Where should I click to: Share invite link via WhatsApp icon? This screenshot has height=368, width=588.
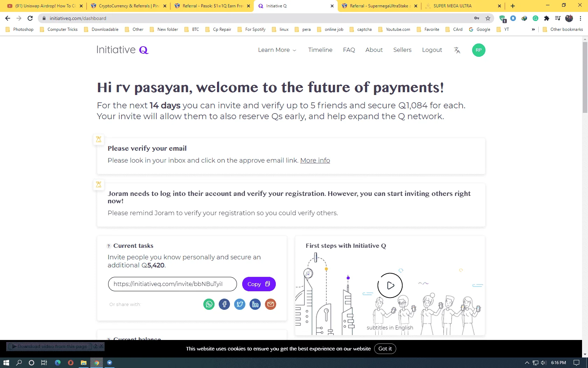click(x=209, y=304)
